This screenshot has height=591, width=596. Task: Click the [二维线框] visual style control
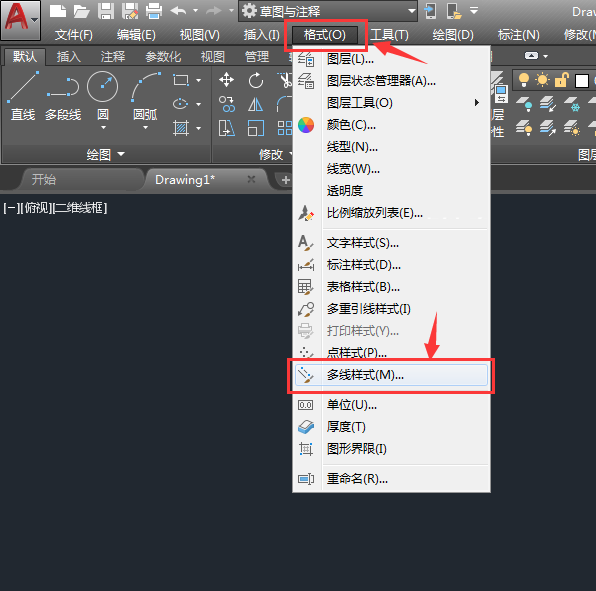pos(80,208)
